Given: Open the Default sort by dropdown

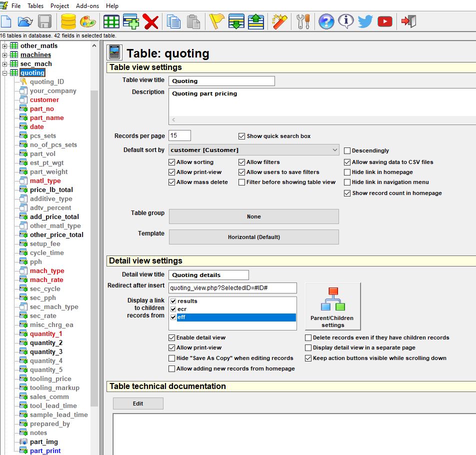Looking at the screenshot, I should click(254, 150).
